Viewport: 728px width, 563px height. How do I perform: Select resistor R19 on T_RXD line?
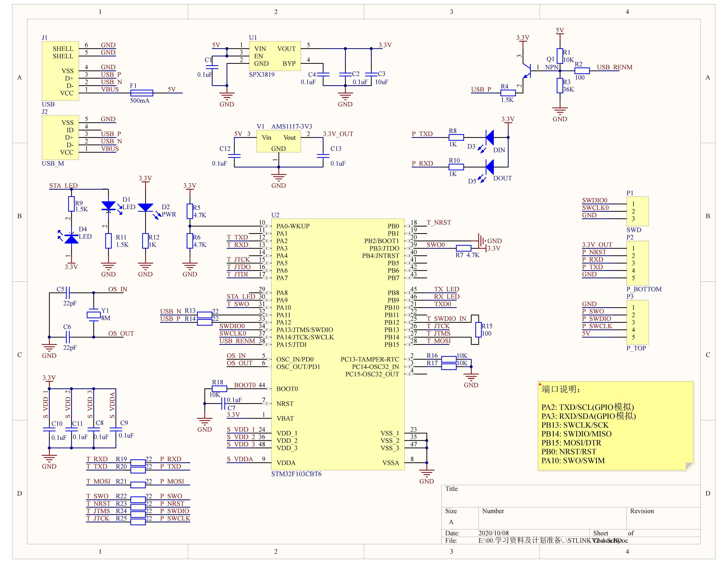click(138, 463)
